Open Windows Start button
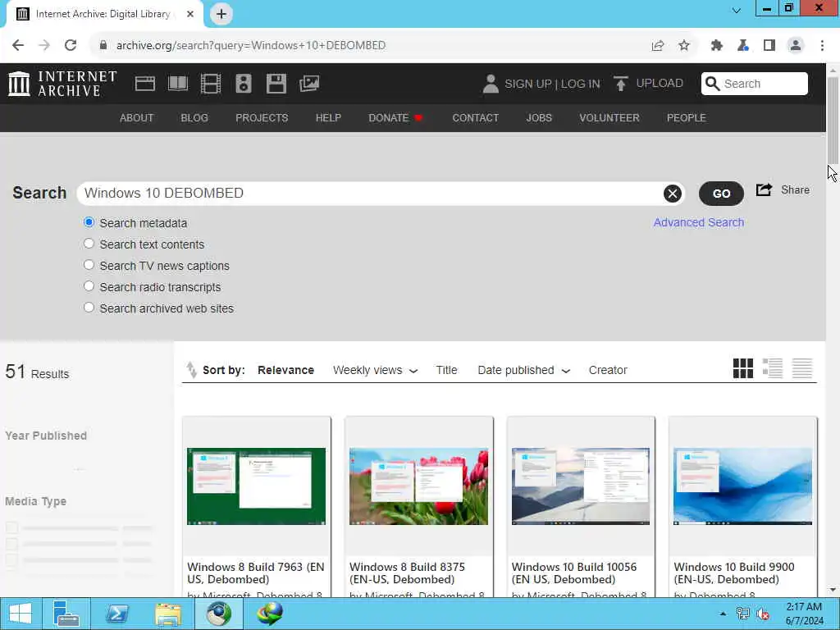 click(21, 614)
